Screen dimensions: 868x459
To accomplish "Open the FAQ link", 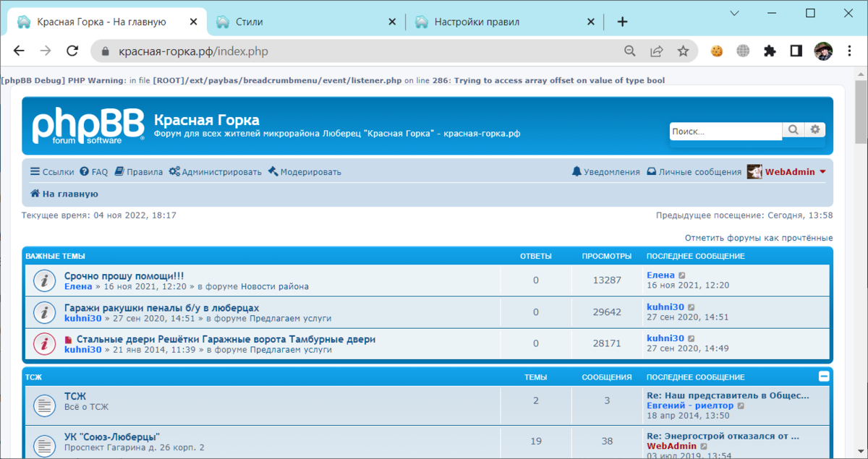I will [x=94, y=172].
